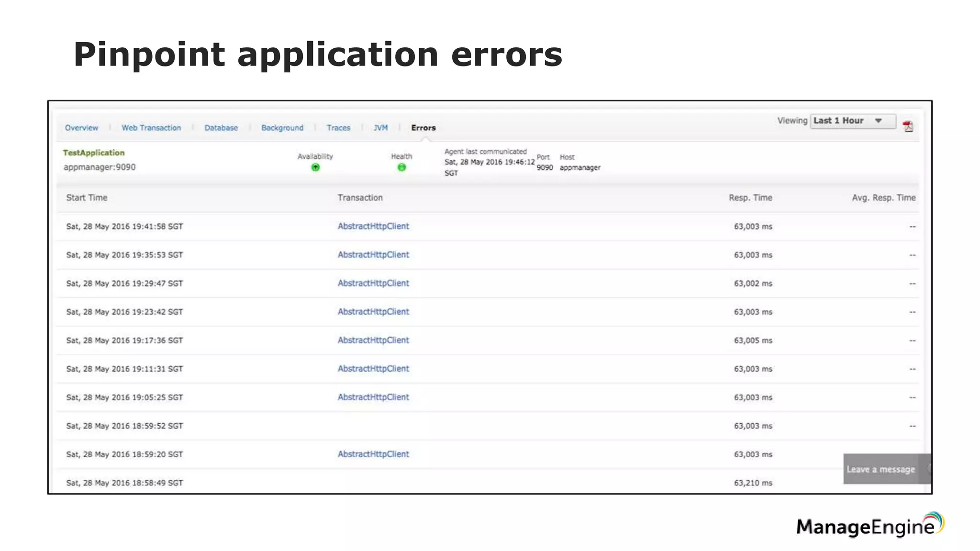Select start time Sat, 28 May 2016 18:59:52 SGT

point(124,426)
